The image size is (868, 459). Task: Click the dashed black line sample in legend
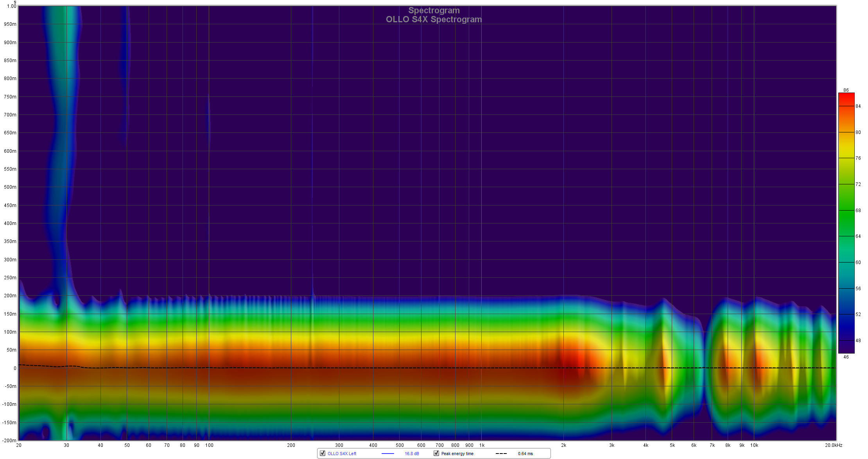click(x=501, y=454)
